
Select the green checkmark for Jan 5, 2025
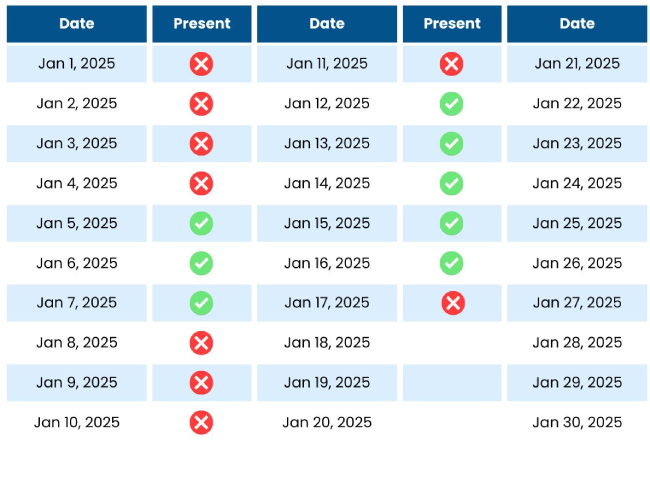click(x=201, y=223)
